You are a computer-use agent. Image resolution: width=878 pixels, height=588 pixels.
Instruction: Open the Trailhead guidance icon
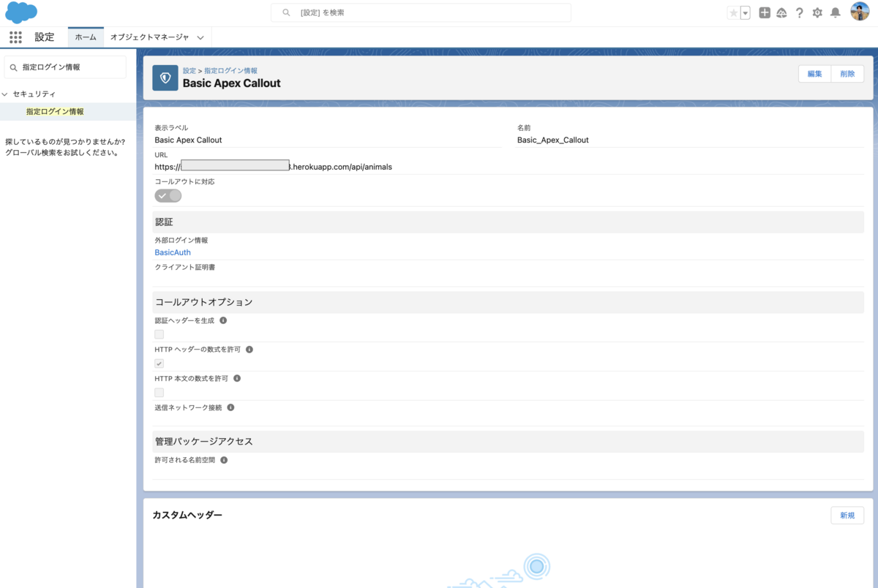[781, 12]
